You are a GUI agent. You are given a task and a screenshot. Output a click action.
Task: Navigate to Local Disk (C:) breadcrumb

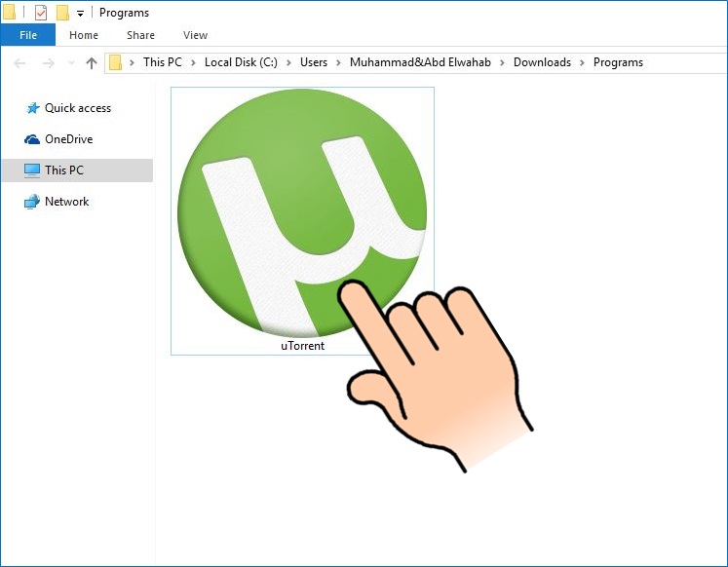point(241,62)
